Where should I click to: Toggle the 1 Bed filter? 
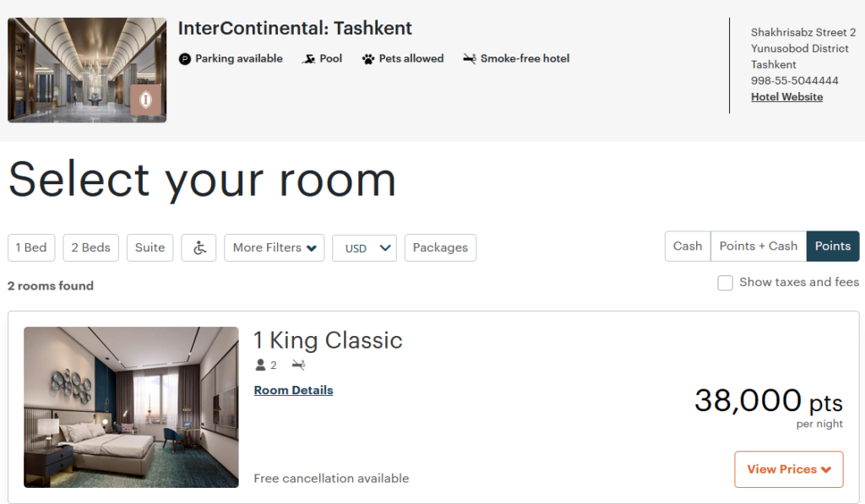click(x=31, y=247)
